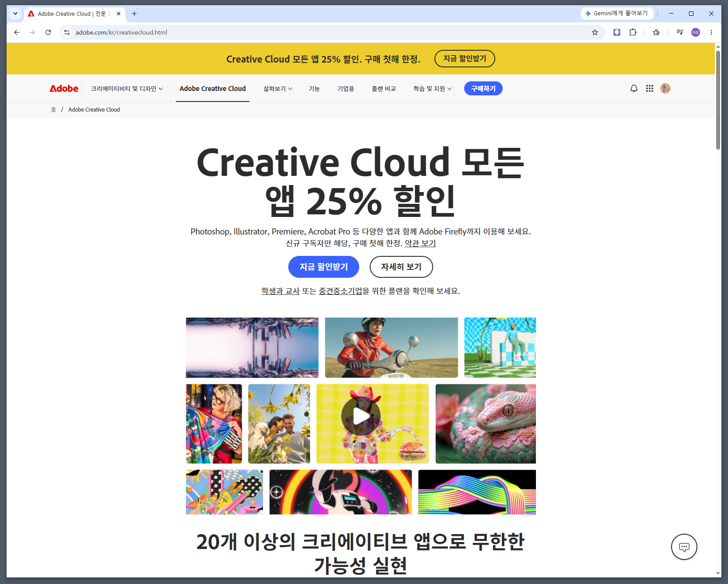Ask Gemini button in title bar
The image size is (728, 584).
tap(617, 14)
